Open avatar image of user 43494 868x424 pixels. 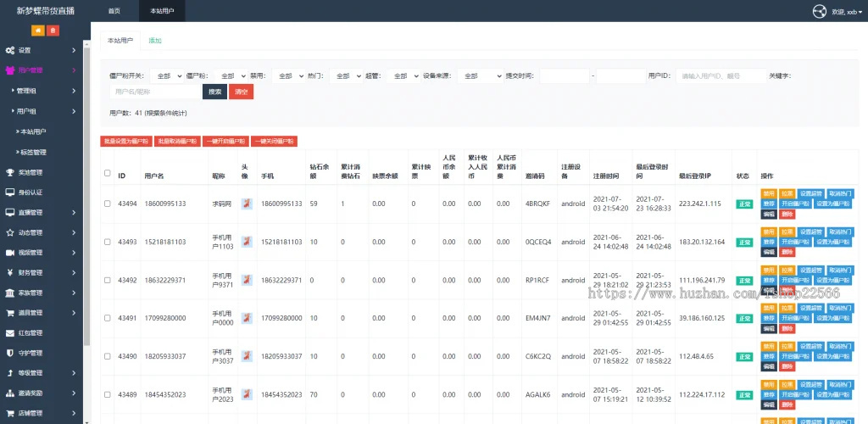(x=247, y=204)
